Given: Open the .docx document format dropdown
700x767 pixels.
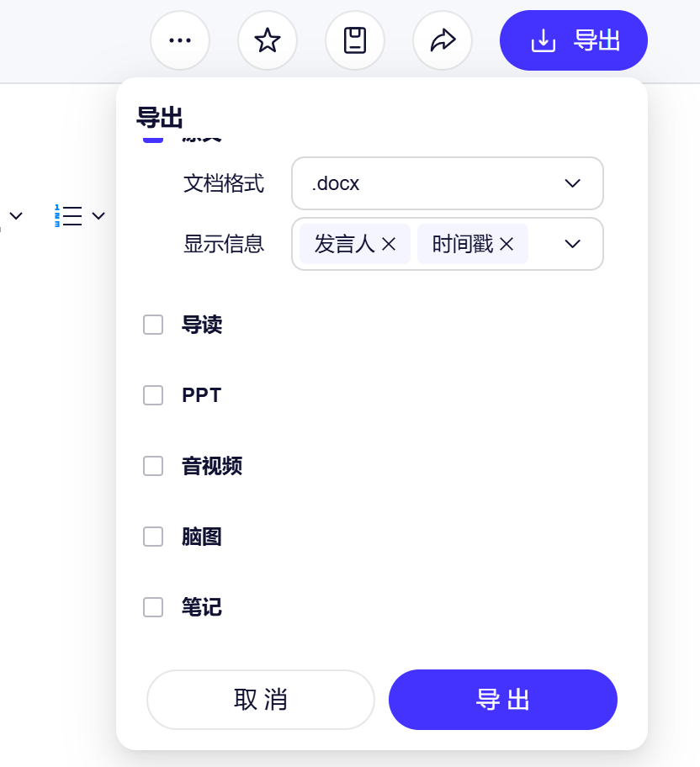Looking at the screenshot, I should click(447, 183).
